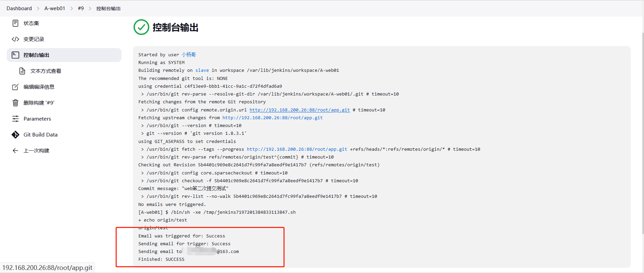Click the 'Checking out Revision' line

click(x=259, y=165)
